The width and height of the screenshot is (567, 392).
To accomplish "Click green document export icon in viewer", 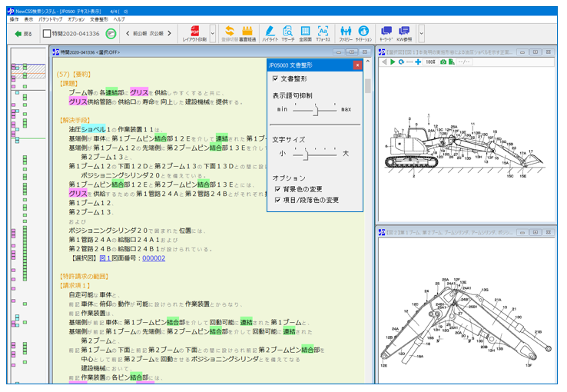I will (451, 62).
